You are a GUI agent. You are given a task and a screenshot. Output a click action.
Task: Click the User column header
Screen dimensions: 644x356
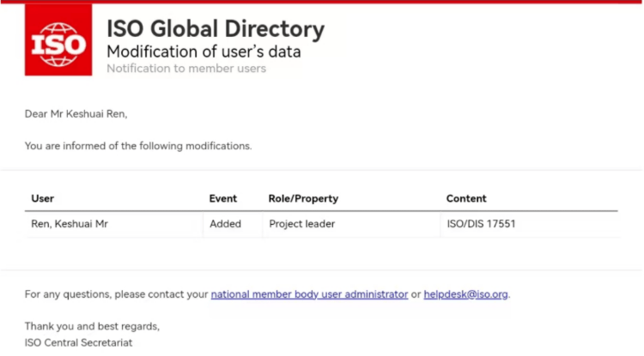point(43,198)
